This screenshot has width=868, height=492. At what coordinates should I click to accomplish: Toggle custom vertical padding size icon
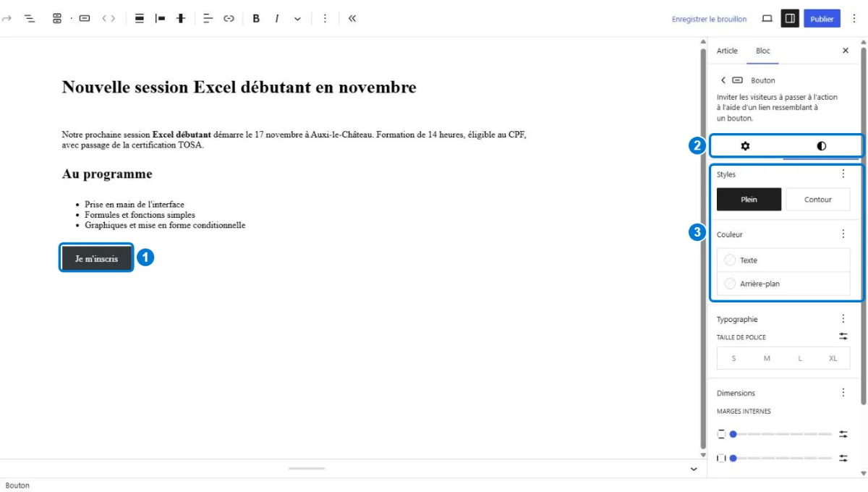click(843, 434)
